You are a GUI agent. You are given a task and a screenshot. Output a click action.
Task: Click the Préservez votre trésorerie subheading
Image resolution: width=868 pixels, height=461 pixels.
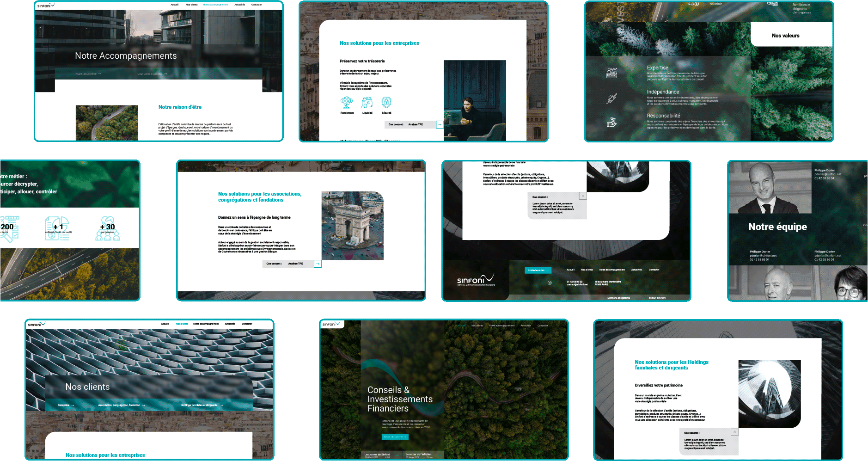(362, 61)
